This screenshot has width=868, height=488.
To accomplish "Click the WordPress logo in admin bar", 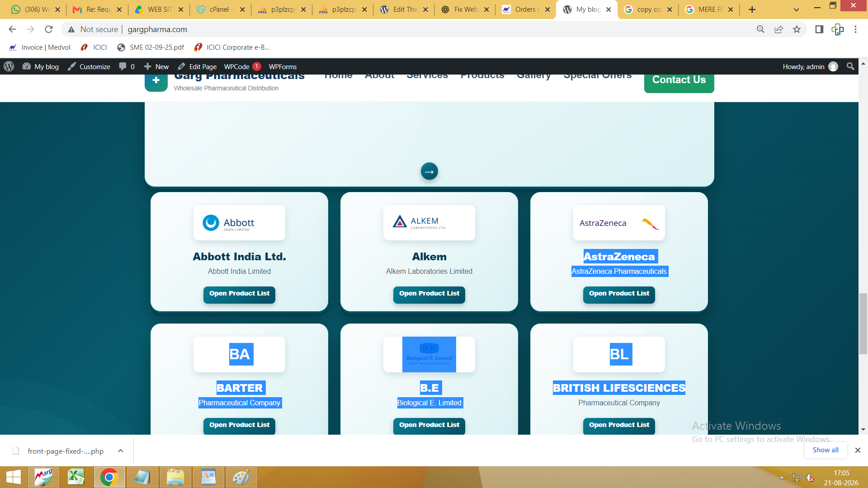I will (x=9, y=66).
